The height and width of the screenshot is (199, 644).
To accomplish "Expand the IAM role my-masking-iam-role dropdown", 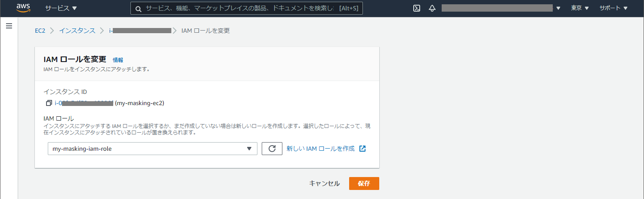I will 152,149.
